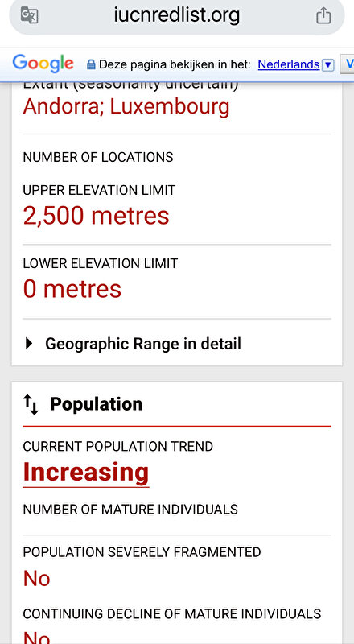Screen dimensions: 354x644
Task: Tap No under Population Severely Fragmented
Action: pyautogui.click(x=36, y=578)
